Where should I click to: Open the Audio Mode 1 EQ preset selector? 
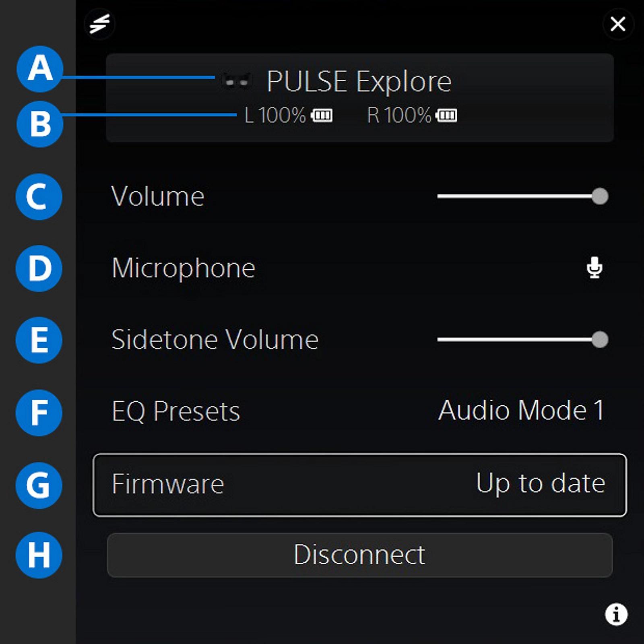[521, 411]
